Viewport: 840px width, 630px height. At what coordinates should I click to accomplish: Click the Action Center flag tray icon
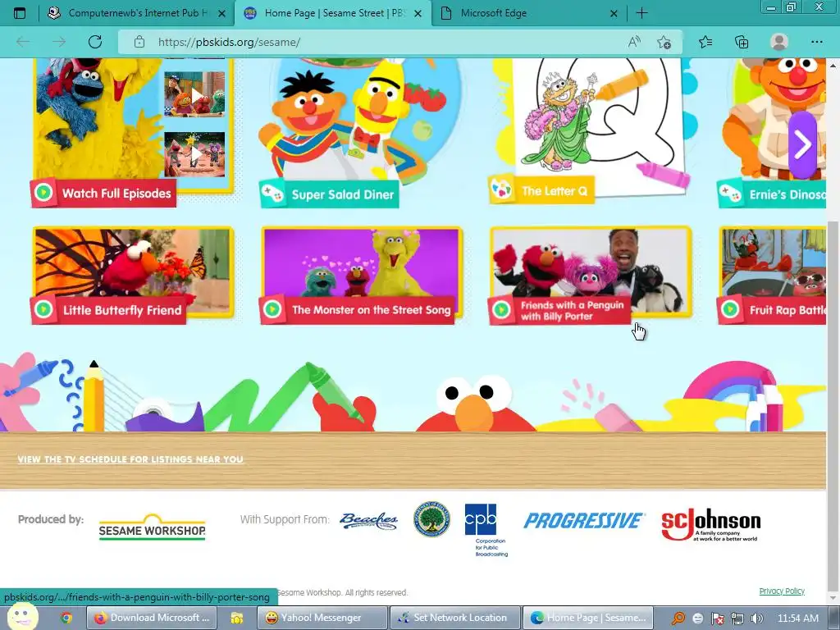(717, 619)
